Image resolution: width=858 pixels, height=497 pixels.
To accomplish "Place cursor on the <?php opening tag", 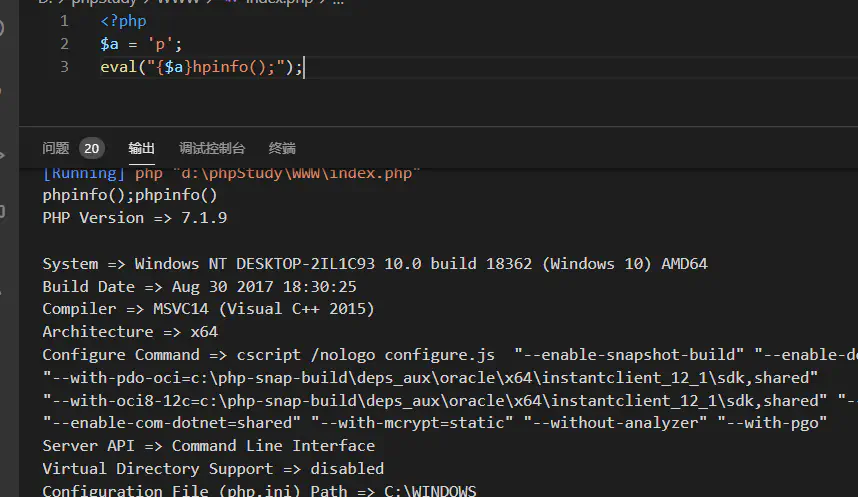I will [123, 21].
